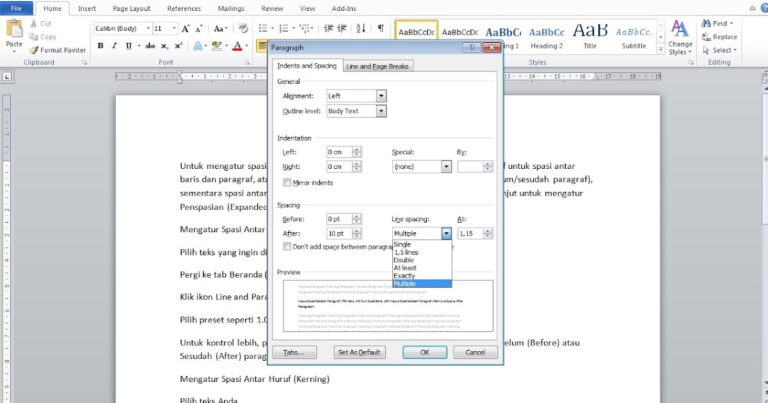
Task: Apply Strikethrough abc formatting
Action: 150,46
